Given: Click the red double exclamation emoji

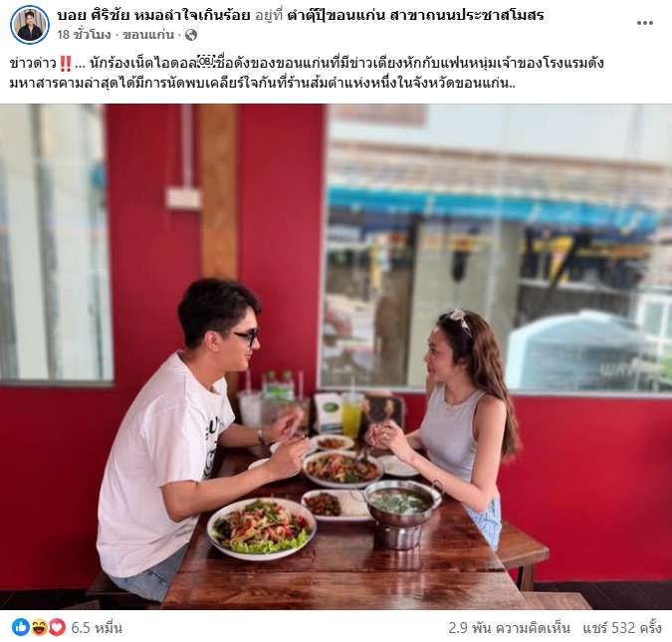Looking at the screenshot, I should 66,64.
